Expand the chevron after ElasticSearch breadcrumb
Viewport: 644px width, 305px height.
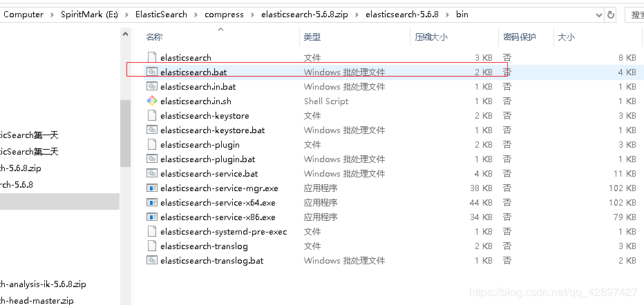point(196,14)
